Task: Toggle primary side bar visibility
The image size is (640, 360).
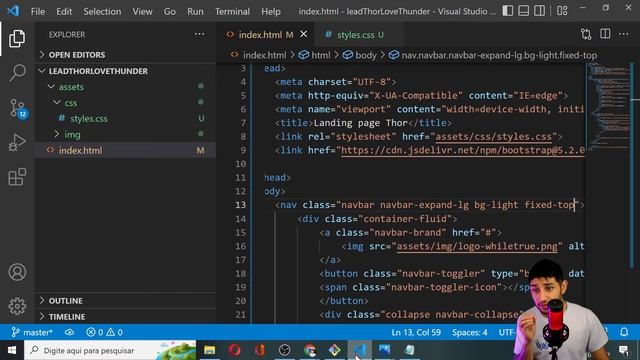Action: pos(508,11)
